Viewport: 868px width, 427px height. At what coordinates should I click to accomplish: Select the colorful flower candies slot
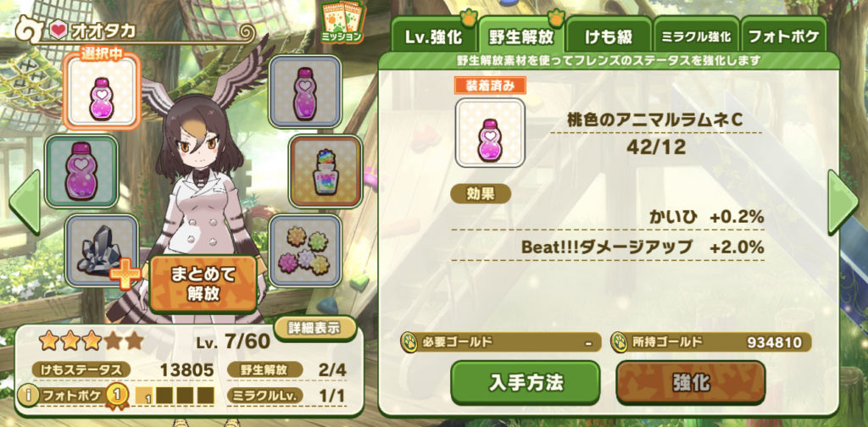click(x=305, y=251)
